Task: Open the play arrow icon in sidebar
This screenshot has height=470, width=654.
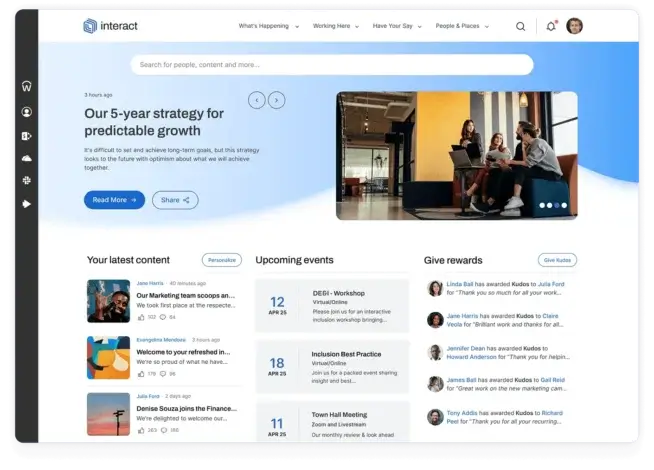Action: pos(27,204)
